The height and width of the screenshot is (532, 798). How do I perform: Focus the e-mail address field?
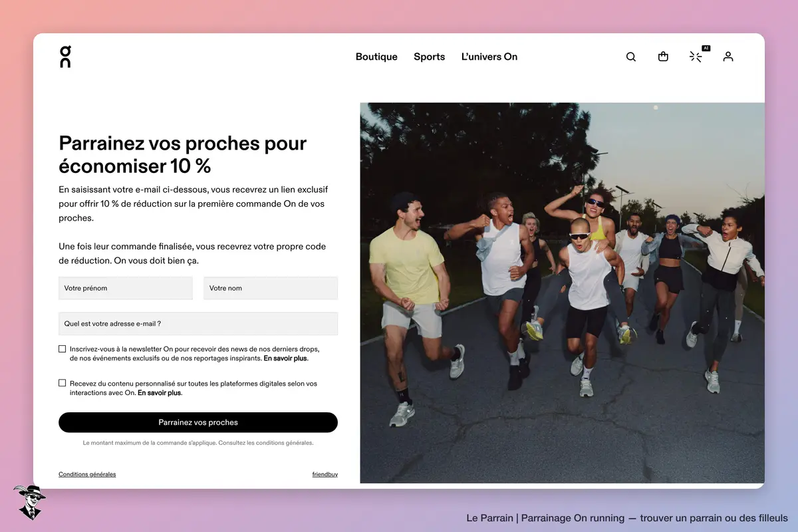pos(198,324)
